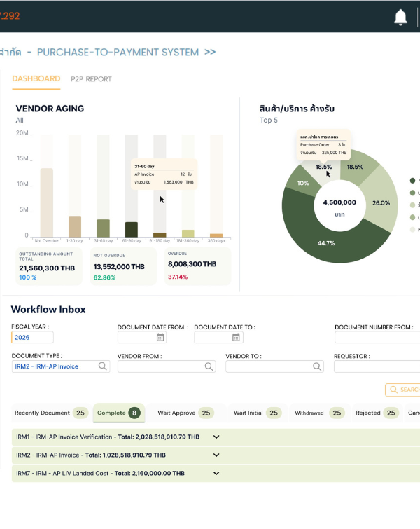Click the Overdue 8,008,300 THB card
Viewport: 420px width, 529px height.
coord(198,266)
